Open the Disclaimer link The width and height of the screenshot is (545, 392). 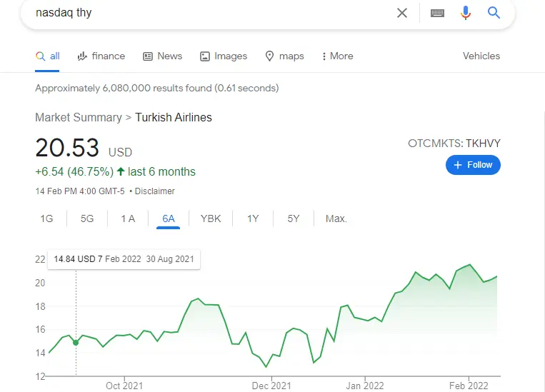[x=155, y=191]
